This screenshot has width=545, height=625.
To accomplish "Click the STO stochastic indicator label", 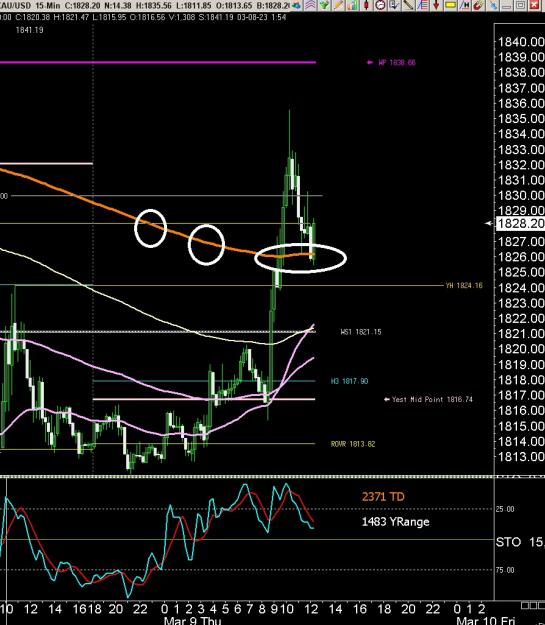I will (x=508, y=542).
